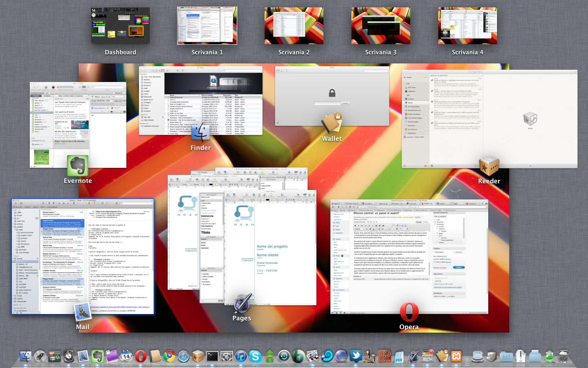Launch Google Chrome from the Dock

pos(169,356)
